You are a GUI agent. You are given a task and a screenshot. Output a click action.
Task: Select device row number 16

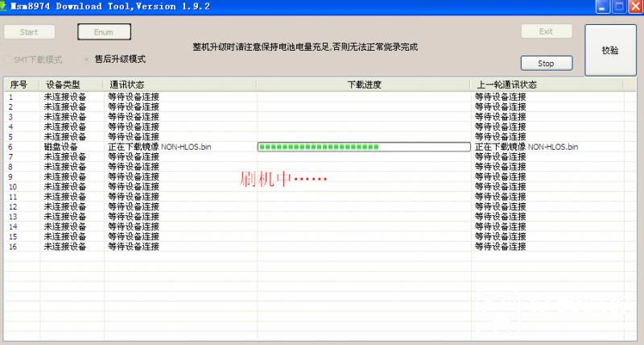pyautogui.click(x=13, y=246)
